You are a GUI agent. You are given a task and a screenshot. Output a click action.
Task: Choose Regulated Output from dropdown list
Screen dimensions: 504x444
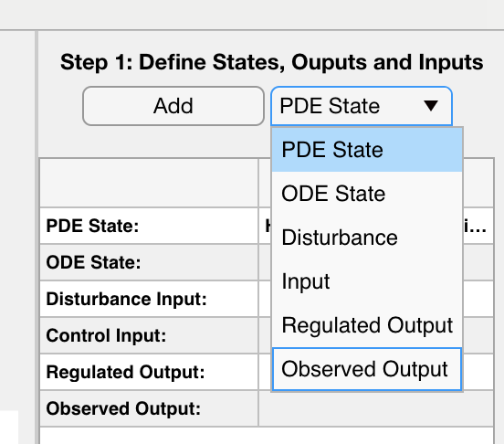point(367,325)
